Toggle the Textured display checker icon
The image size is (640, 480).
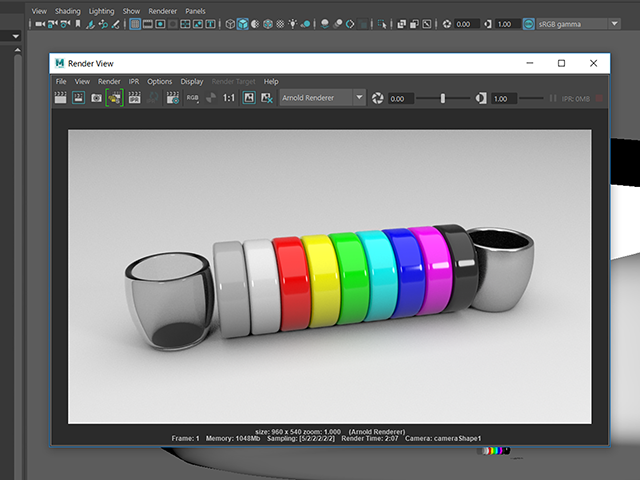(280, 24)
